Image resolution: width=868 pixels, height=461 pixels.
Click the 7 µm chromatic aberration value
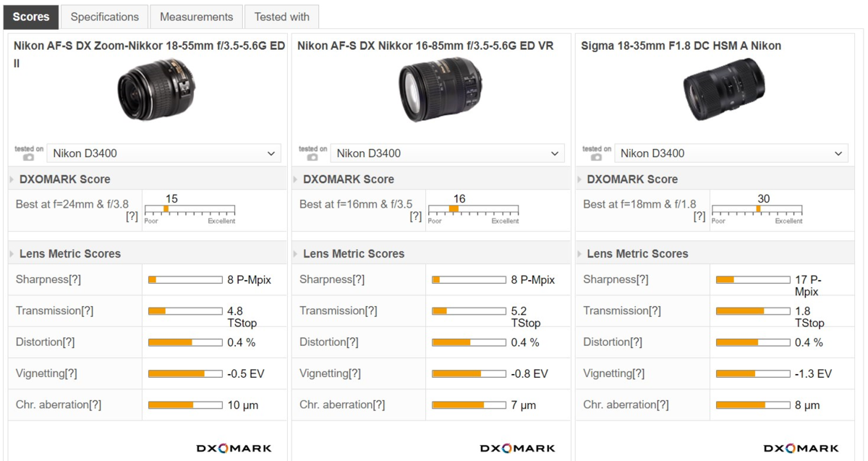point(524,405)
